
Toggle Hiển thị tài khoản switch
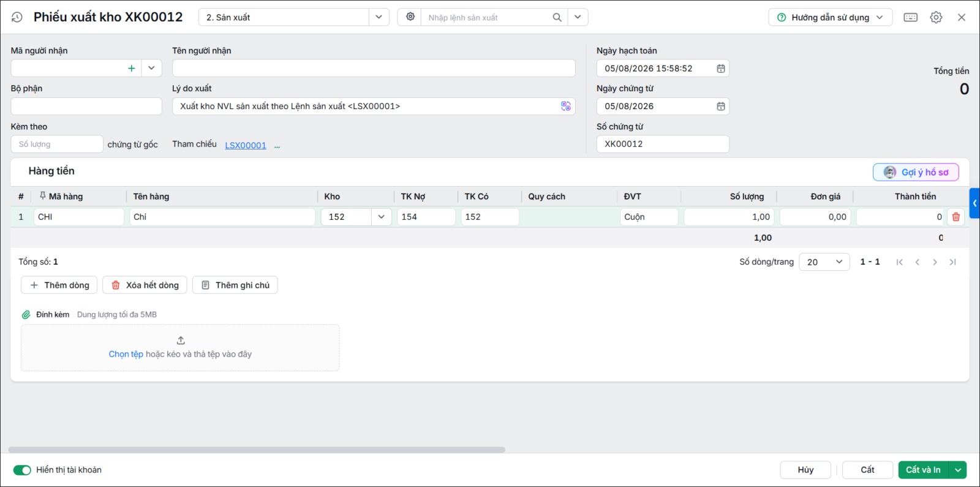click(22, 470)
